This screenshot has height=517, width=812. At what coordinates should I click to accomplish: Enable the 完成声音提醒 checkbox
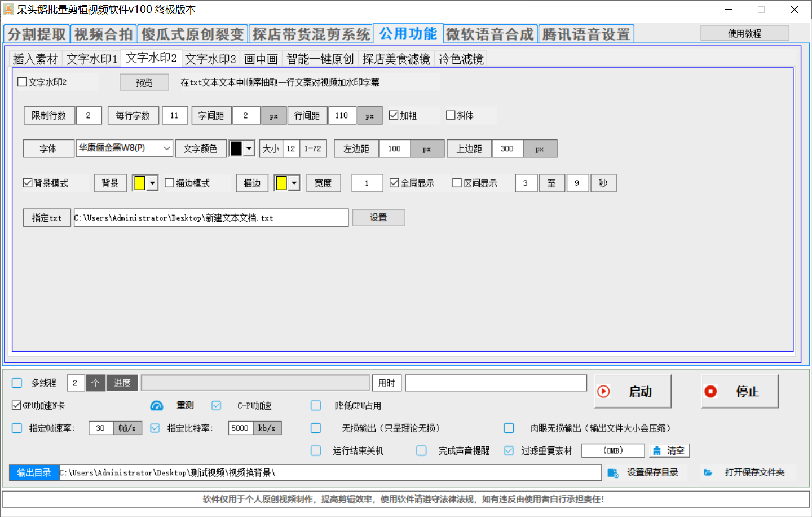click(x=422, y=450)
